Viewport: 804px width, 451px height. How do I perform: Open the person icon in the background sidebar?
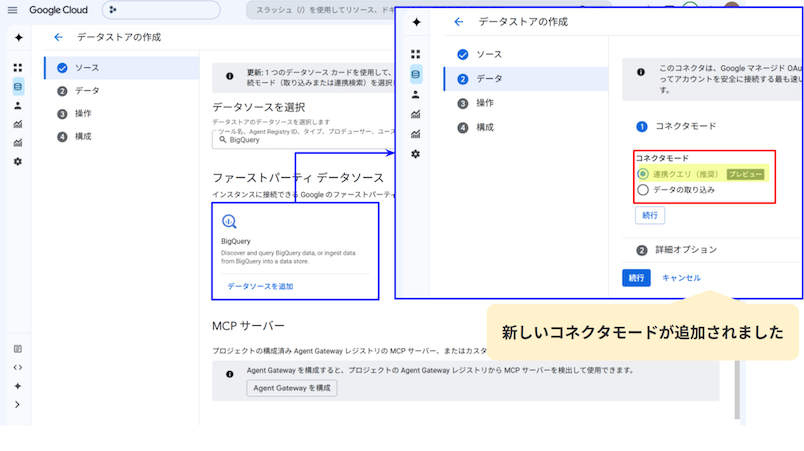pos(18,106)
